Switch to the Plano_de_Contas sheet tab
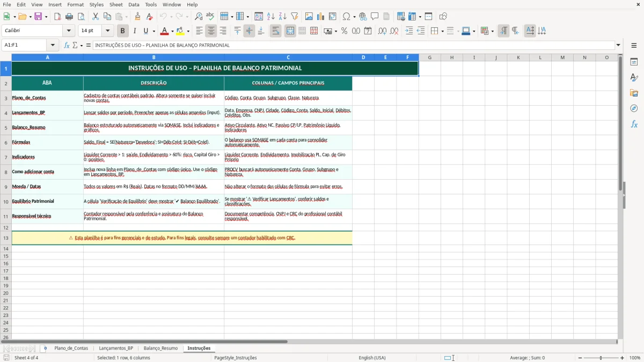 [x=72, y=348]
